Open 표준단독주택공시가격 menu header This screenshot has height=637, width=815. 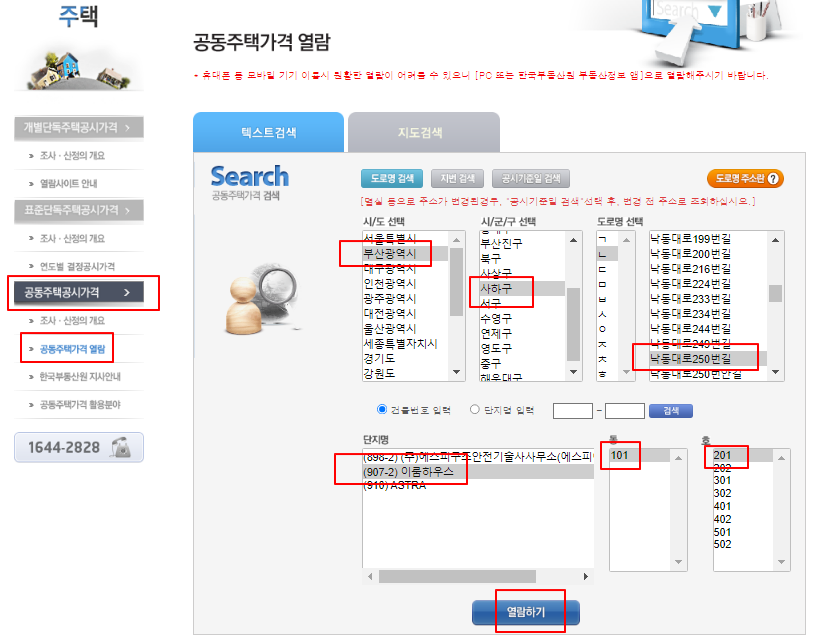(79, 210)
